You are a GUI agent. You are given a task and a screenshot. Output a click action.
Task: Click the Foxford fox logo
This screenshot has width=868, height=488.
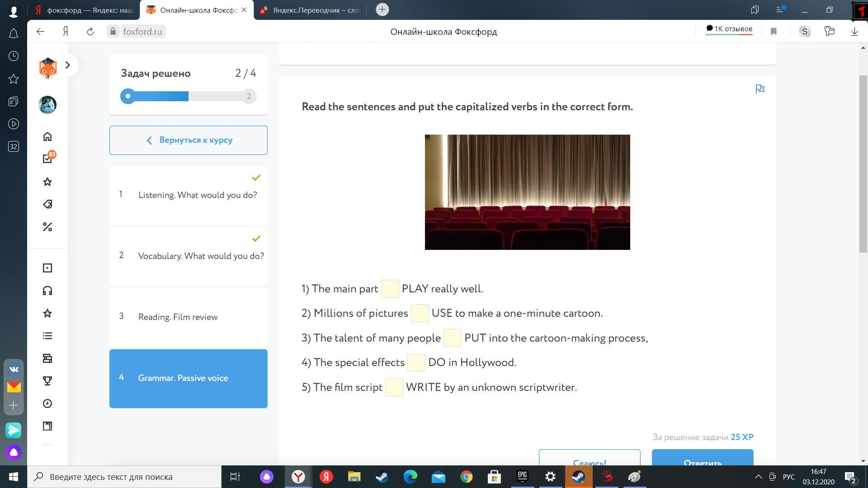(47, 68)
